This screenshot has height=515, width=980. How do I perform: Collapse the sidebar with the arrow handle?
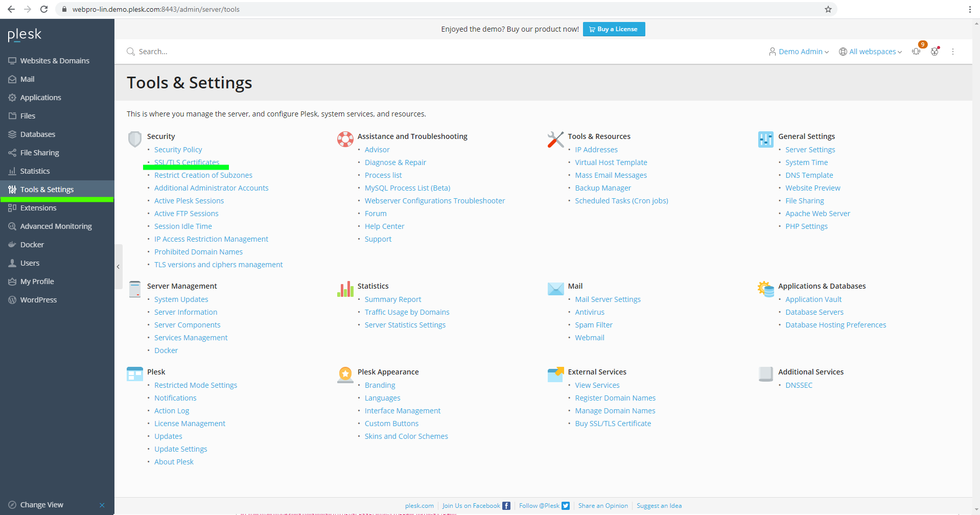pyautogui.click(x=118, y=267)
